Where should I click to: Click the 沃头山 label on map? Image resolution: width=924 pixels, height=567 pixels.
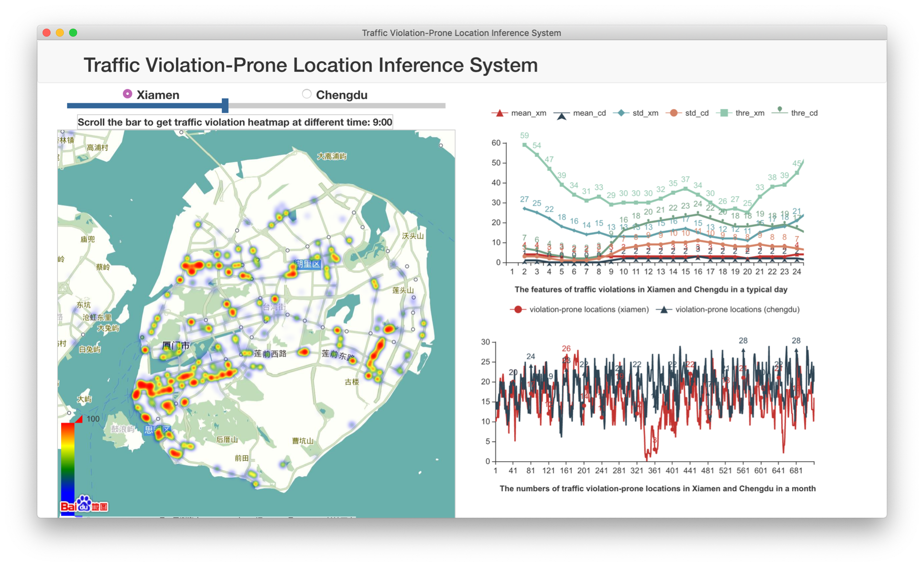coord(413,236)
